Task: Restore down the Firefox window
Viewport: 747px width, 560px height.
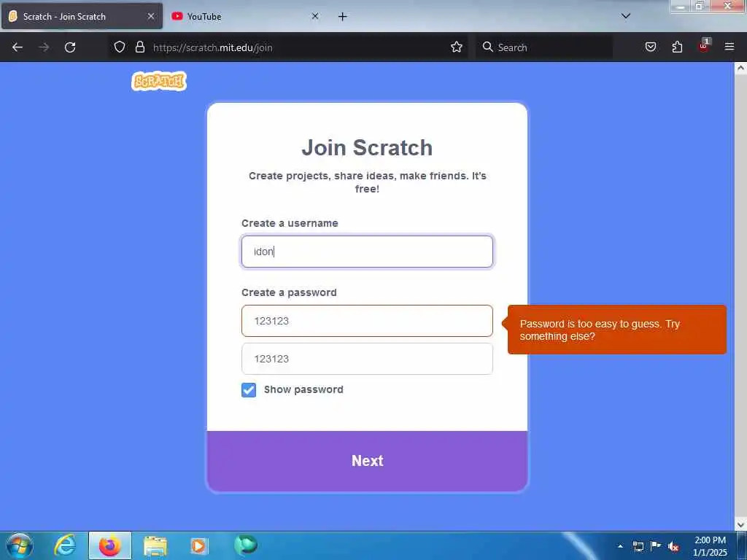Action: (700, 6)
